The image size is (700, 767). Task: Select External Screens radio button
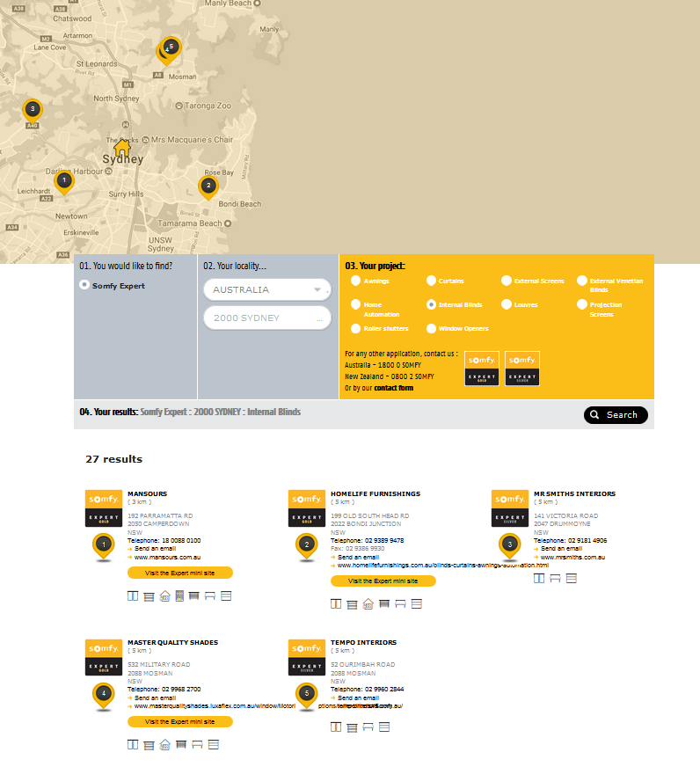coord(507,281)
